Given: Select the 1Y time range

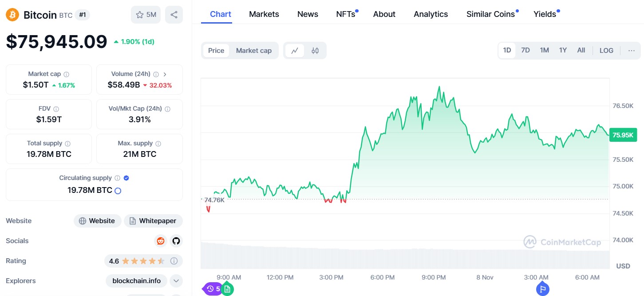Looking at the screenshot, I should [563, 50].
